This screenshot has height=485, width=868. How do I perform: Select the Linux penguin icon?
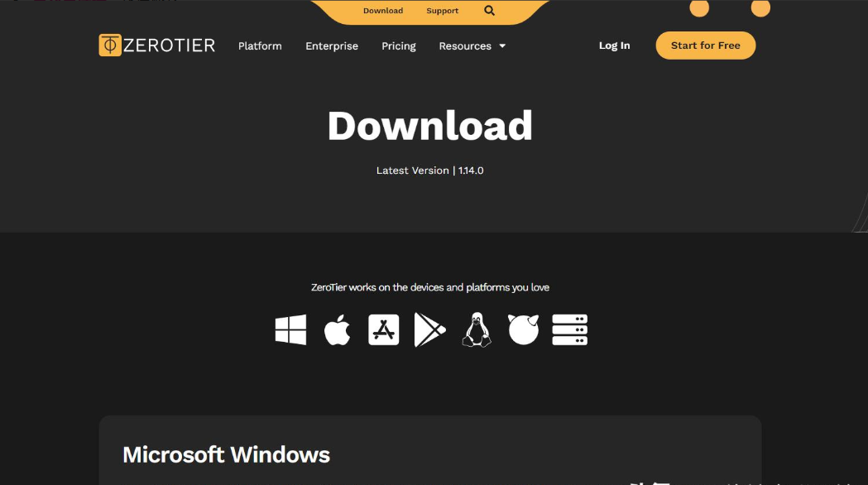pos(476,330)
